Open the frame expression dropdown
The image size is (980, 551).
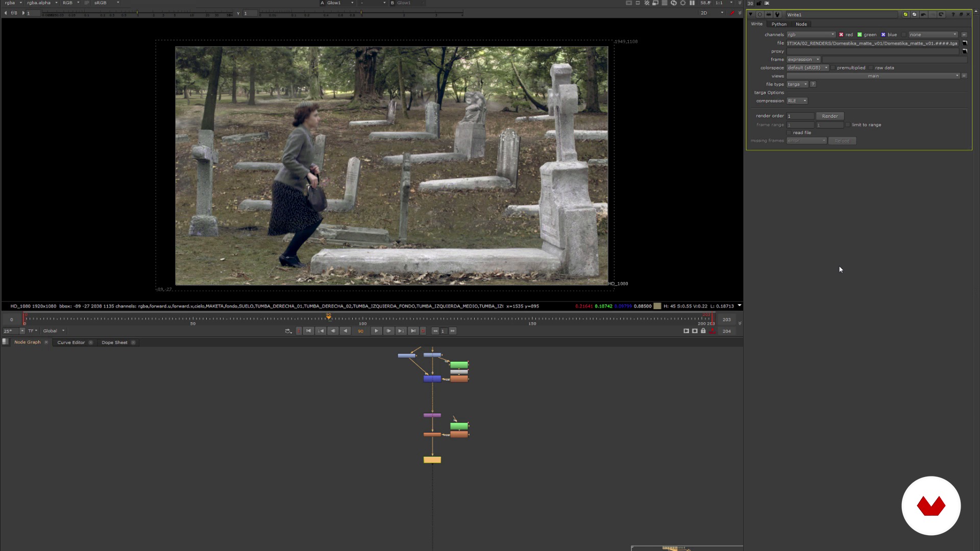tap(803, 60)
